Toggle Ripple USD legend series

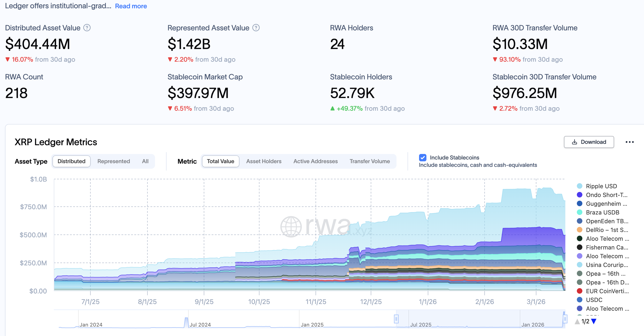pos(601,186)
